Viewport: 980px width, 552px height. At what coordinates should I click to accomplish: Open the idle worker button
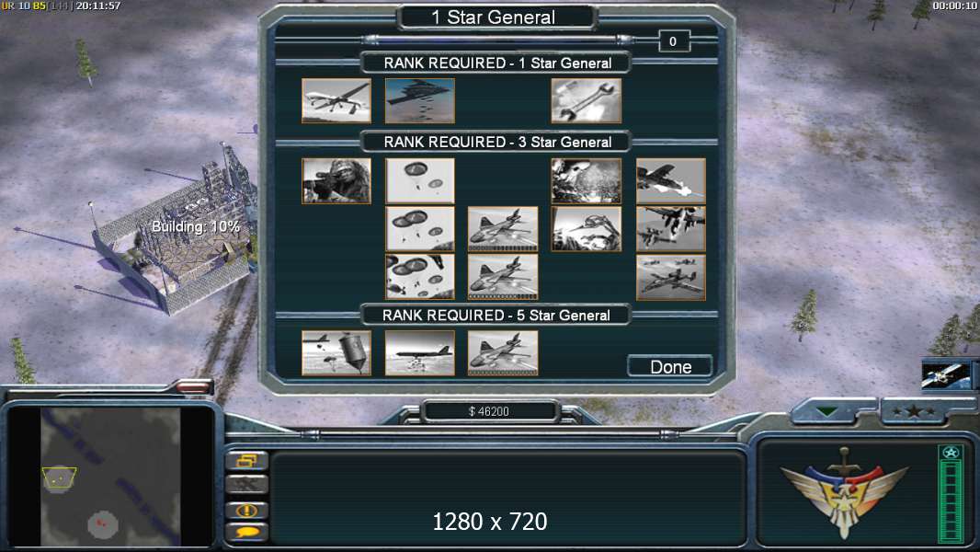pos(246,484)
